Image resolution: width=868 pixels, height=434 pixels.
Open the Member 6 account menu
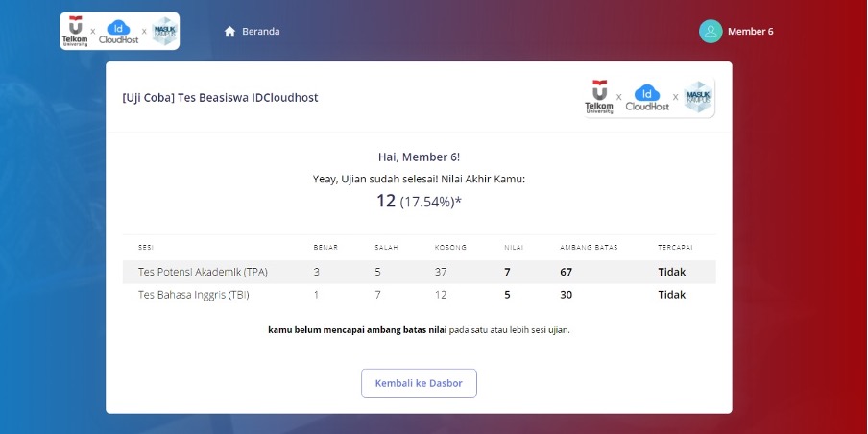click(x=750, y=31)
